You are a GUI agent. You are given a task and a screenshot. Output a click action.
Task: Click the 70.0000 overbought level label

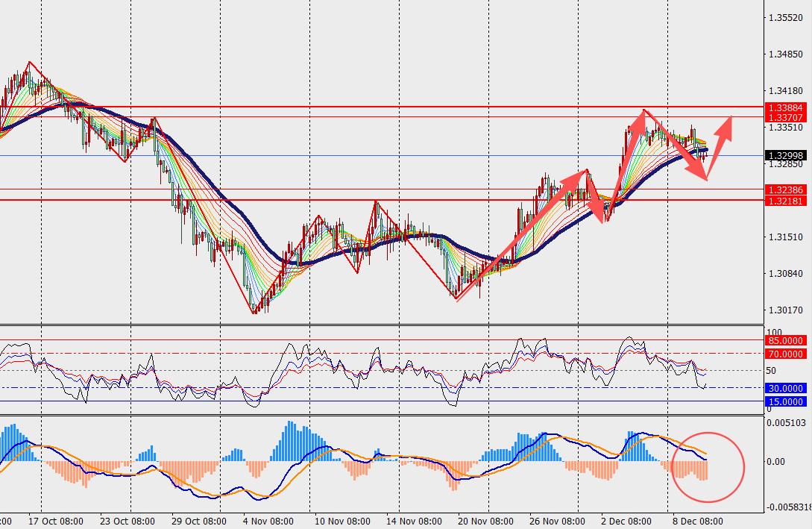[x=784, y=354]
